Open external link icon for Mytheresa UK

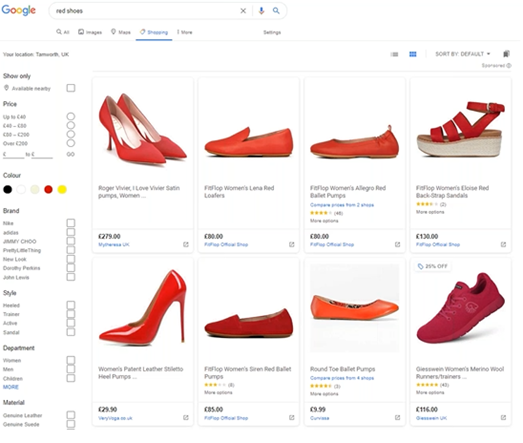coord(186,245)
